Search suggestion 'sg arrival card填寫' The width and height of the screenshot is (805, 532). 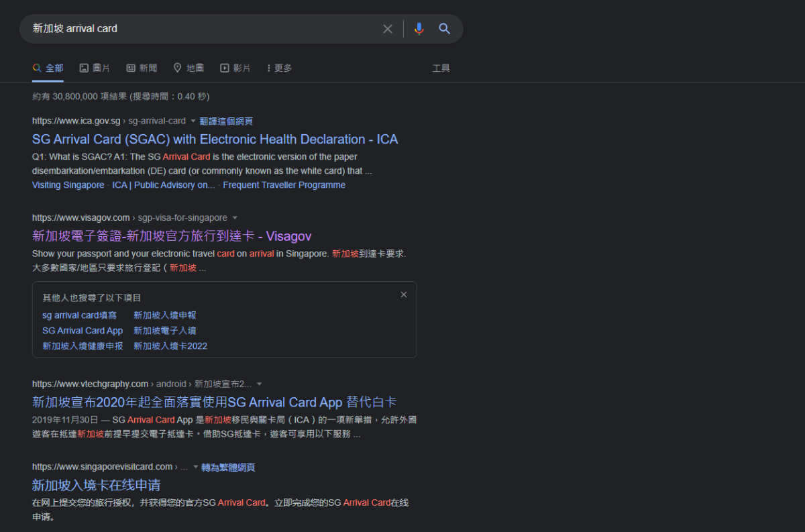tap(79, 315)
